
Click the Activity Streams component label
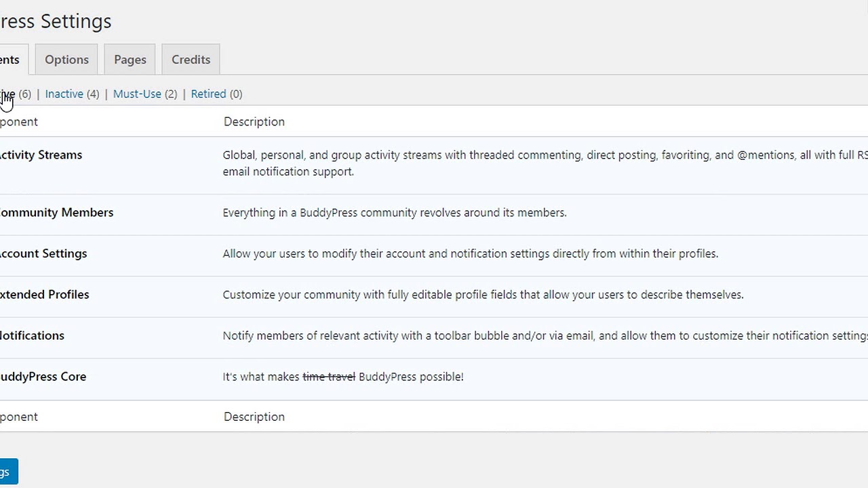(40, 155)
